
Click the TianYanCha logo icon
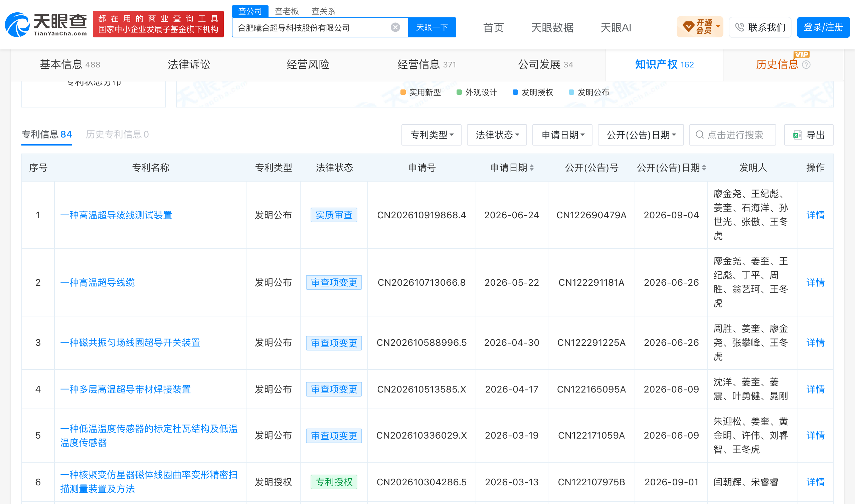point(17,24)
